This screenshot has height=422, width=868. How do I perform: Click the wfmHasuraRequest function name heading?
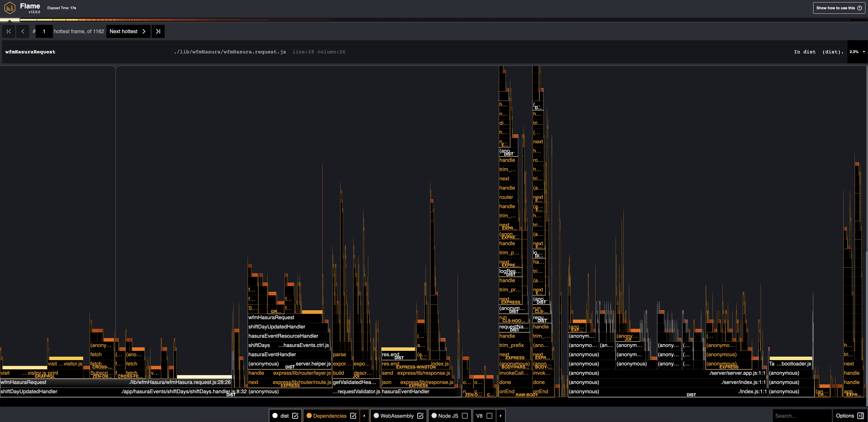click(x=30, y=52)
